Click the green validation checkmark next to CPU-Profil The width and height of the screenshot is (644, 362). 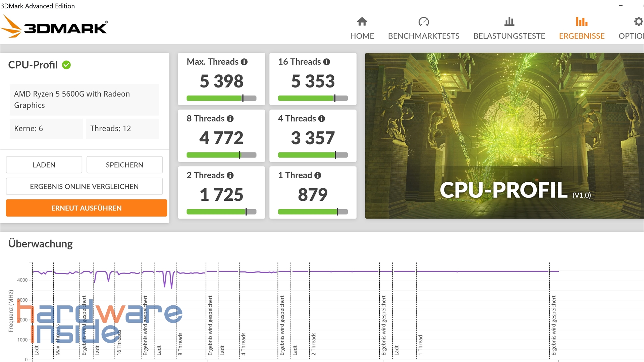tap(66, 65)
